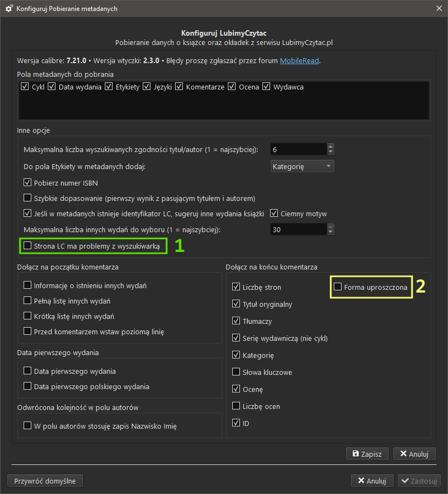Viewport: 448px width, 494px height.
Task: Toggle Pobierz numer ISBN checkbox
Action: 28,183
